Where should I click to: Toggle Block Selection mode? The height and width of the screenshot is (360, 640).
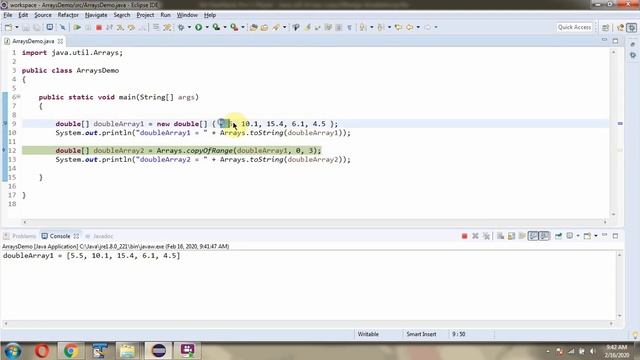339,27
